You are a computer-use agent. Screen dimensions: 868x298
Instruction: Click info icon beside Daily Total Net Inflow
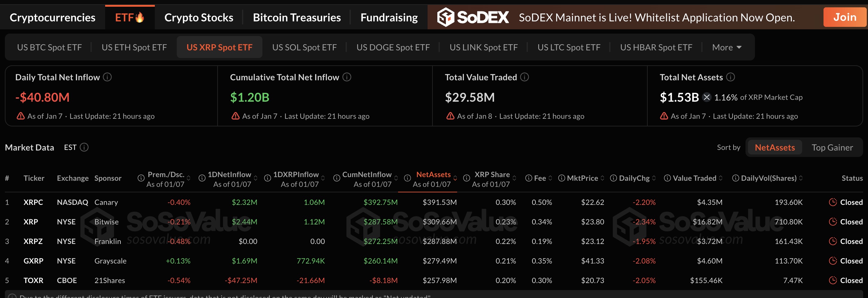tap(107, 77)
